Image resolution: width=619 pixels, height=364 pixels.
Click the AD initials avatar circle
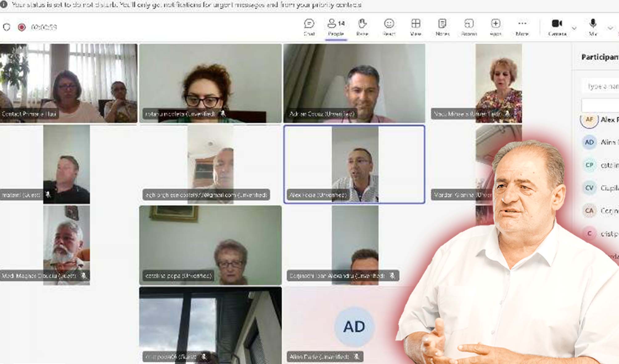tap(354, 326)
